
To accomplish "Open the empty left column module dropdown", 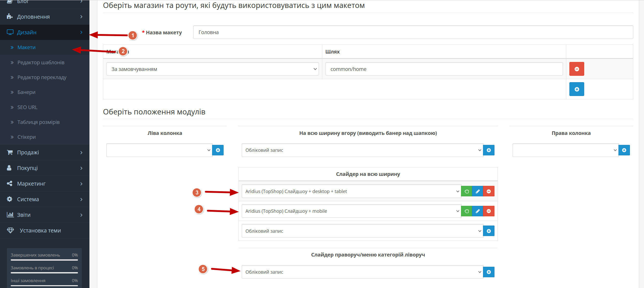I will point(159,150).
